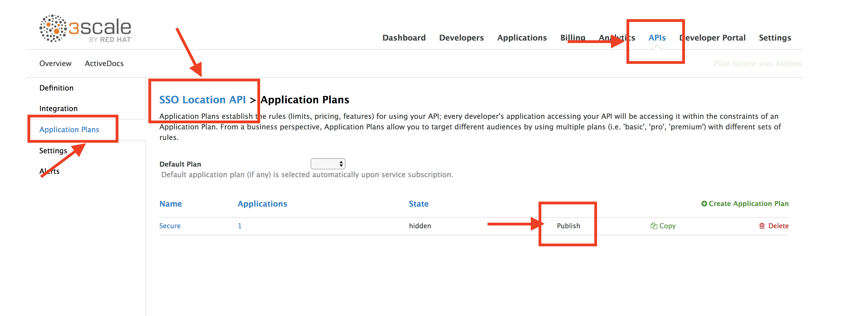Open the Developer Portal section
The height and width of the screenshot is (316, 868).
tap(712, 38)
